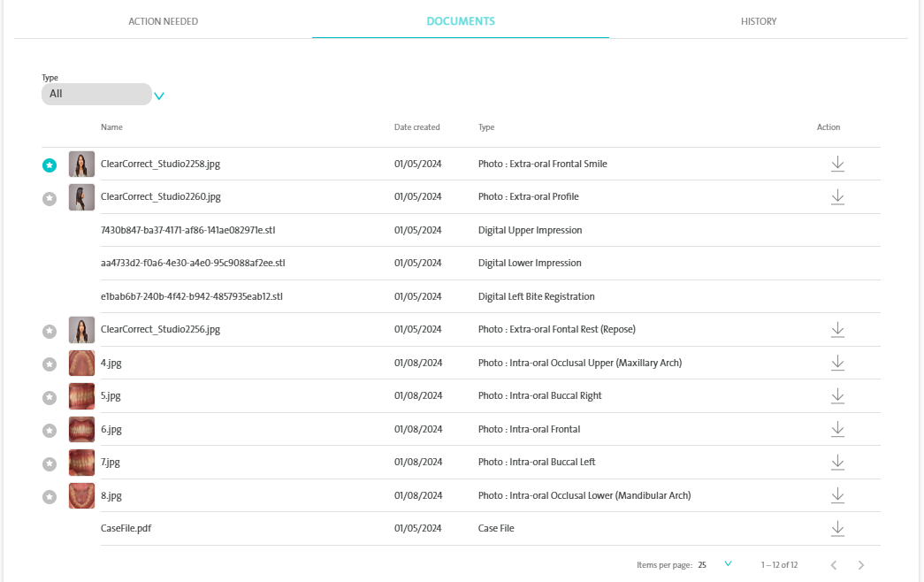Select file 7430b847-ba37-4171-af86-141ae082971e.stl
Screen dimensions: 924x582
point(188,230)
